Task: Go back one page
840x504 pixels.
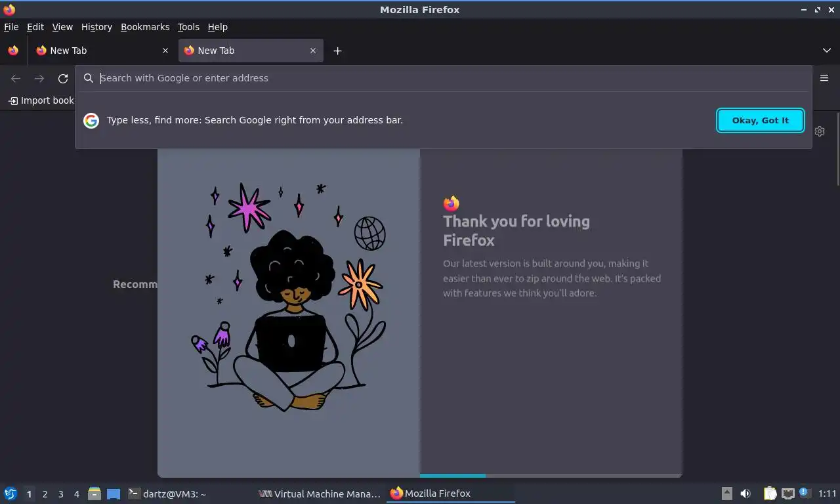Action: (x=16, y=78)
